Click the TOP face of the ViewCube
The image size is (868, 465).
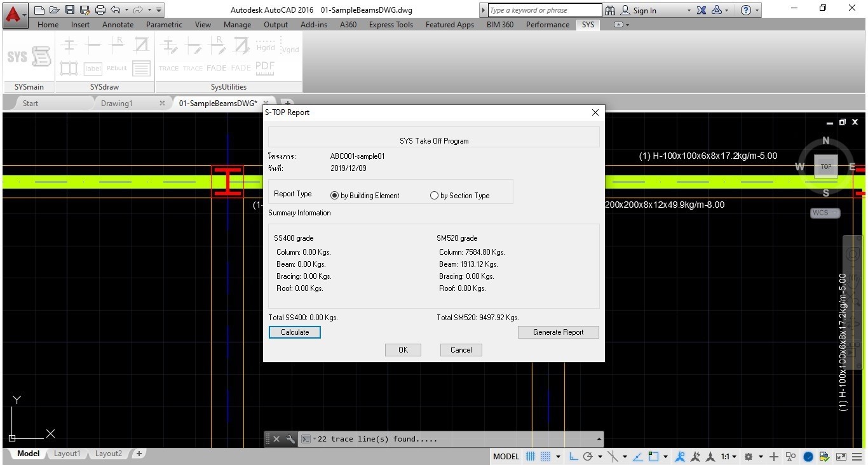[826, 166]
